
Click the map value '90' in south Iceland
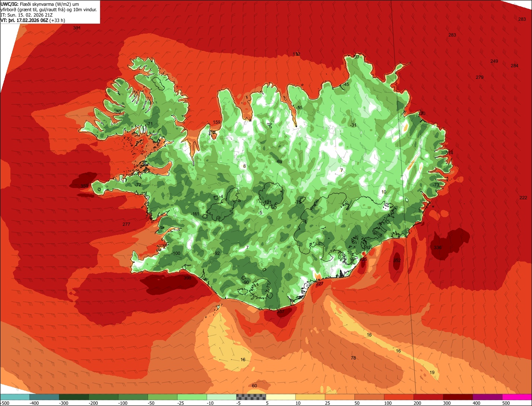pos(246,282)
